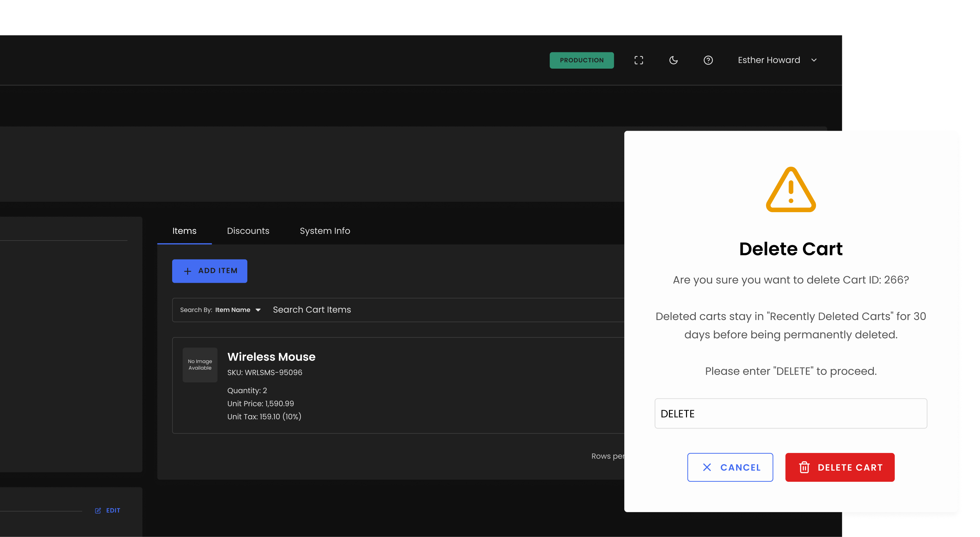This screenshot has height=537, width=980.
Task: Click the trash can icon
Action: (804, 467)
